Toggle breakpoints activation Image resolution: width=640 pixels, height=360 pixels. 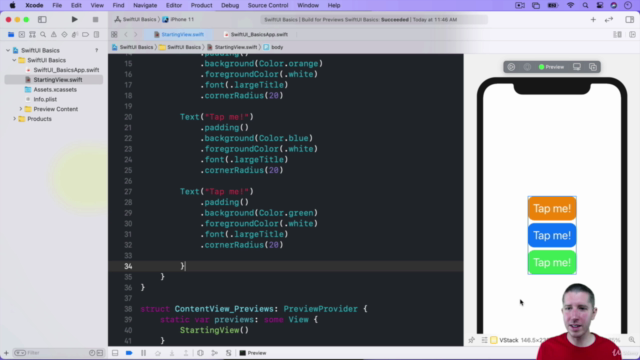pos(129,353)
